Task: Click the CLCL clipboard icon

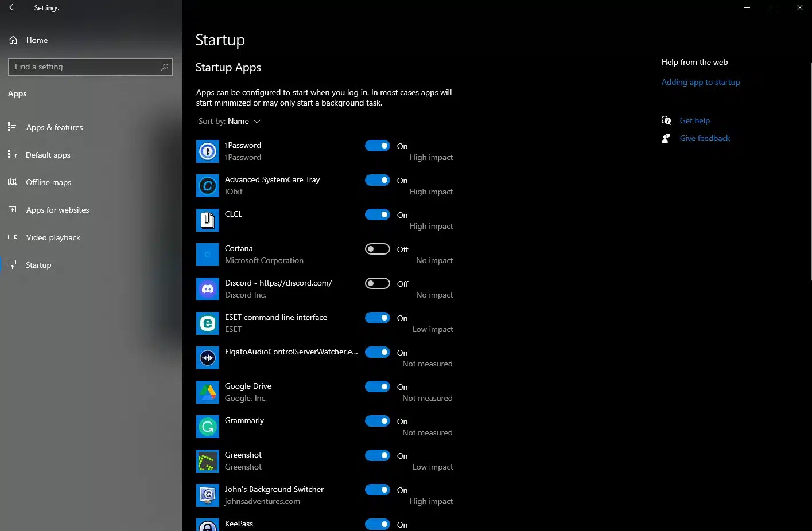Action: (x=208, y=220)
